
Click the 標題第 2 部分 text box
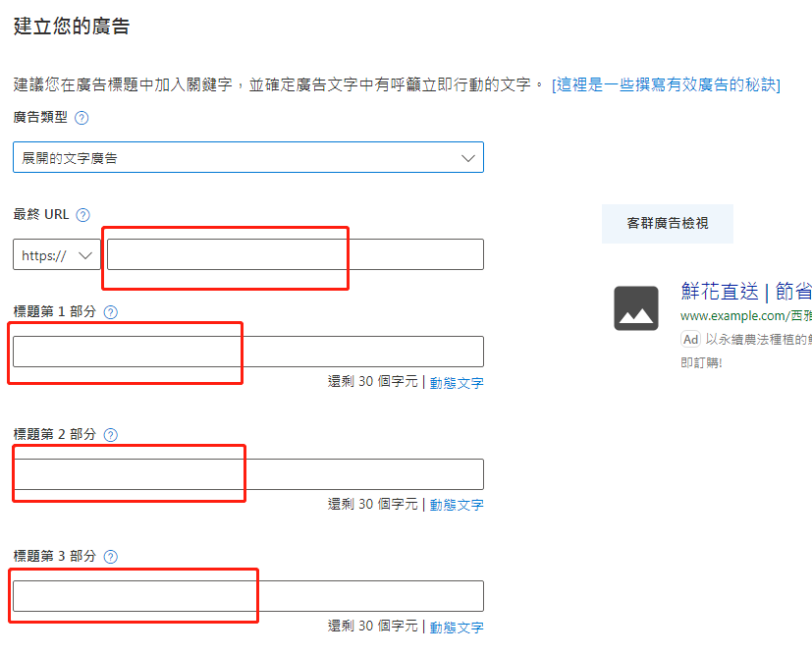point(245,472)
